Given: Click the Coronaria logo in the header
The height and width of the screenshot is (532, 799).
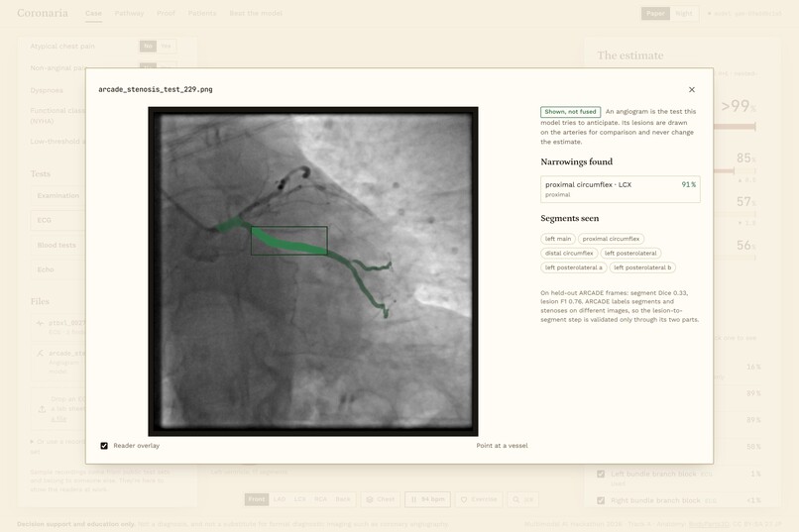Looking at the screenshot, I should (43, 13).
